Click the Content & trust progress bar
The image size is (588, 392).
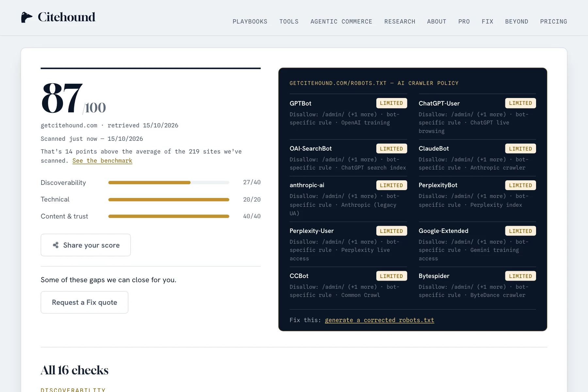pos(169,216)
